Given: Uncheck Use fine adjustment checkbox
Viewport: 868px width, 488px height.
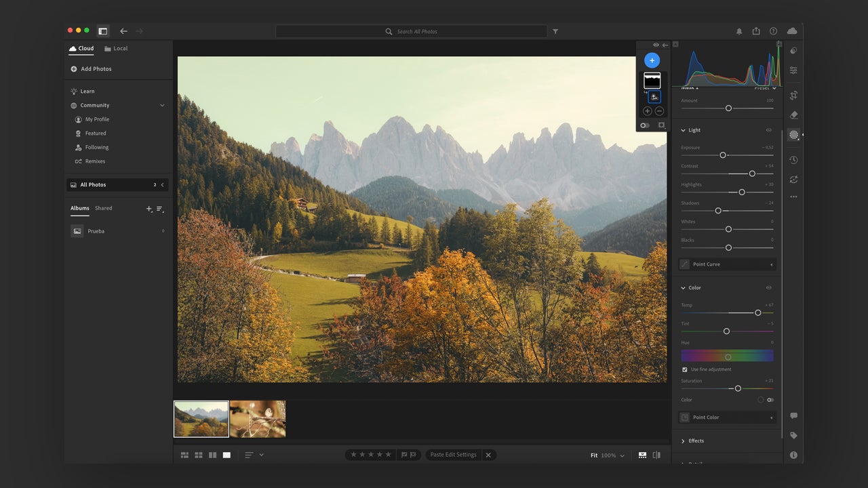Looking at the screenshot, I should click(x=684, y=369).
